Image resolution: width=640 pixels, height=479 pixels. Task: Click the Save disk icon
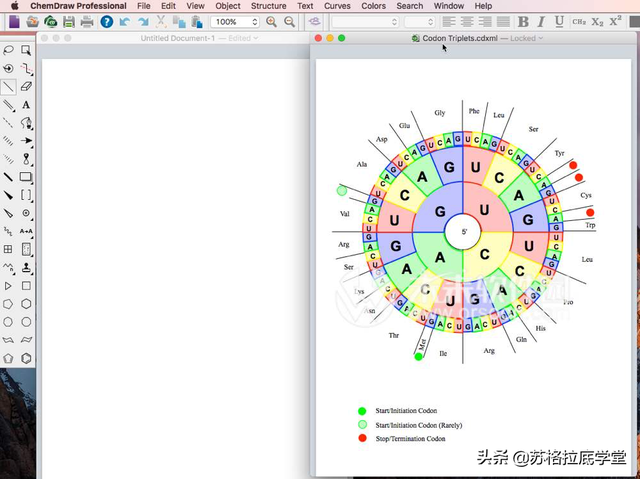[69, 21]
